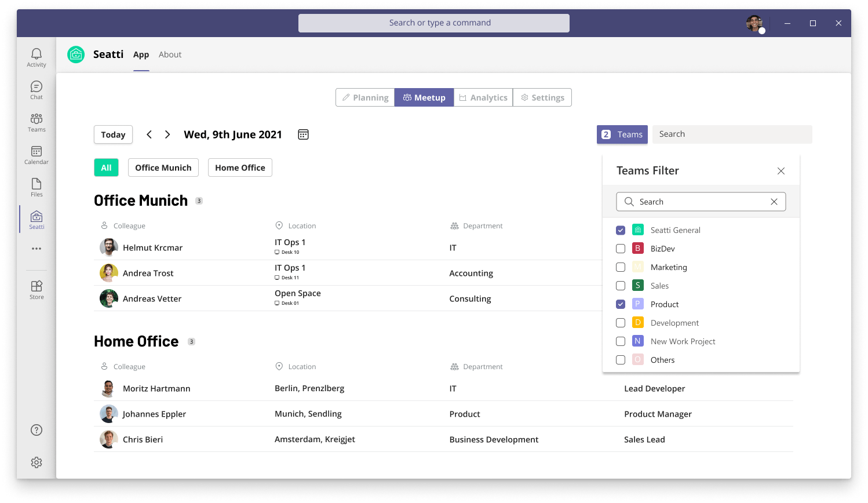This screenshot has width=868, height=503.
Task: Click Chris Bieri's avatar
Action: tap(109, 439)
